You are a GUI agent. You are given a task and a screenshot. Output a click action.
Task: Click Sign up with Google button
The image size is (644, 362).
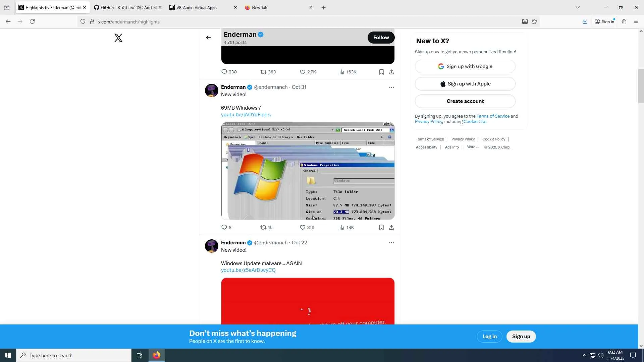(465, 66)
